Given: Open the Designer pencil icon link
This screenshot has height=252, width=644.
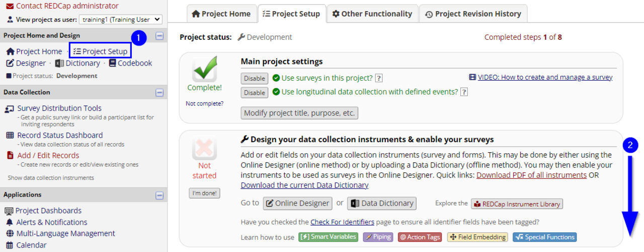Looking at the screenshot, I should (10, 64).
